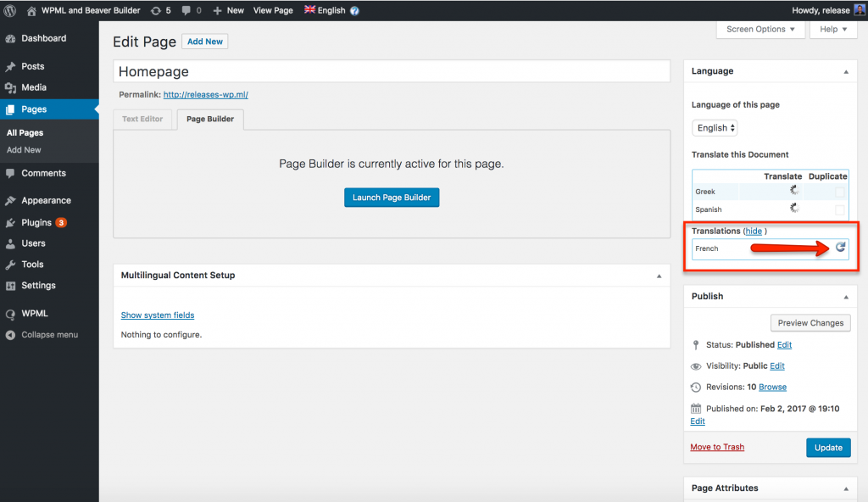Click the Dashboard gauge icon

pos(10,38)
